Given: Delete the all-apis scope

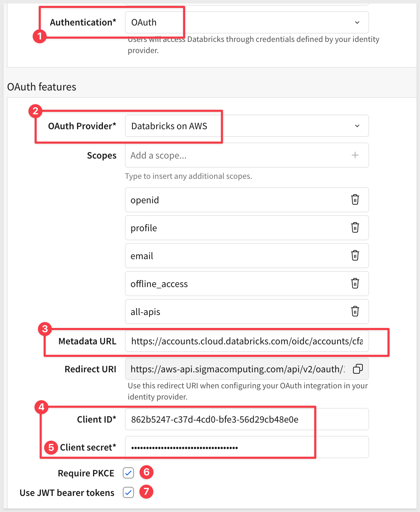Looking at the screenshot, I should pyautogui.click(x=355, y=312).
